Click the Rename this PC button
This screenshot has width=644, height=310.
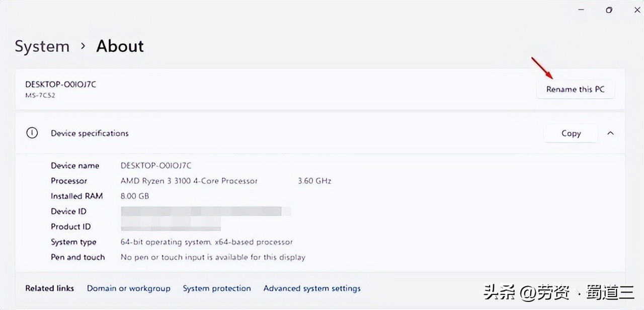coord(575,89)
